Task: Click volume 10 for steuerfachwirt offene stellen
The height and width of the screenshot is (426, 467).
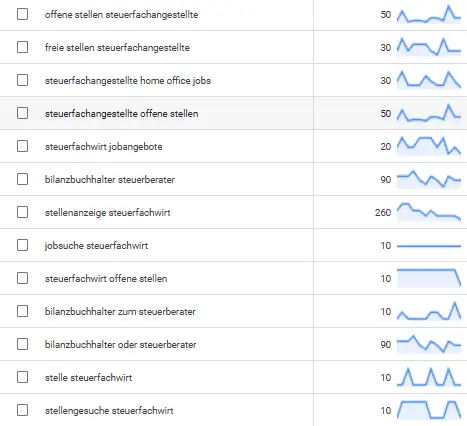Action: tap(386, 278)
